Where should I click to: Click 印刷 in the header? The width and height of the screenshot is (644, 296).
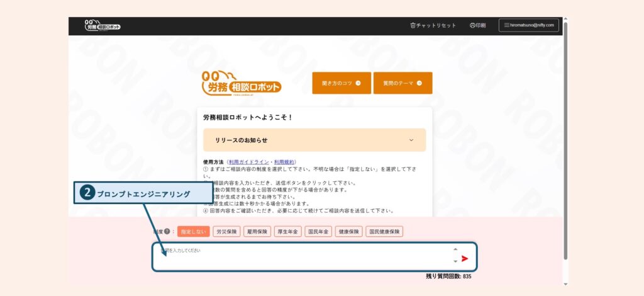(478, 25)
